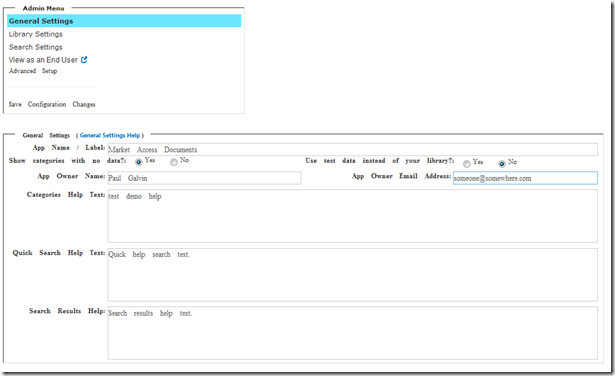Viewport: 615px width, 376px height.
Task: Focus the App Owner Name field
Action: click(204, 178)
